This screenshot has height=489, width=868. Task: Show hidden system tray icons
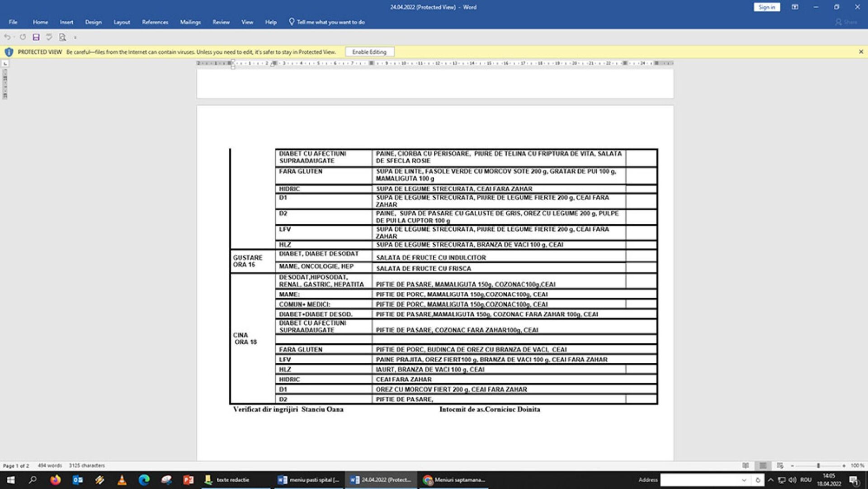771,480
